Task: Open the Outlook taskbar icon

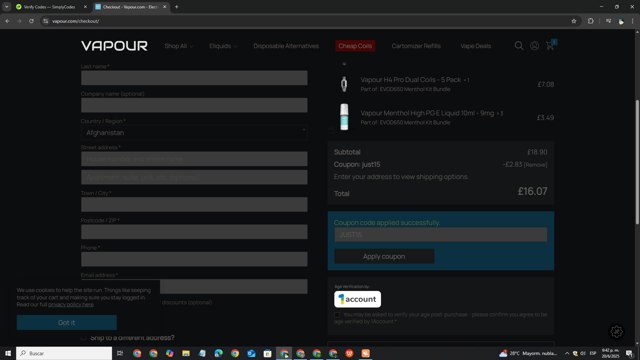Action: [x=251, y=353]
